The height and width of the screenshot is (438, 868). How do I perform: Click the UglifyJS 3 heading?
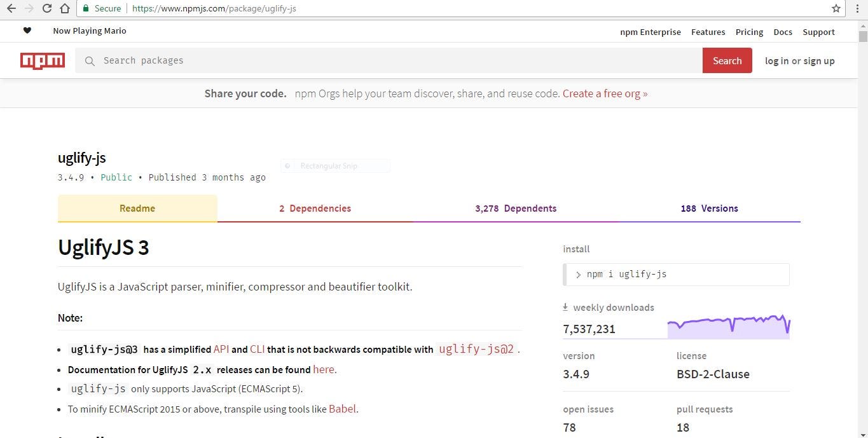coord(103,247)
